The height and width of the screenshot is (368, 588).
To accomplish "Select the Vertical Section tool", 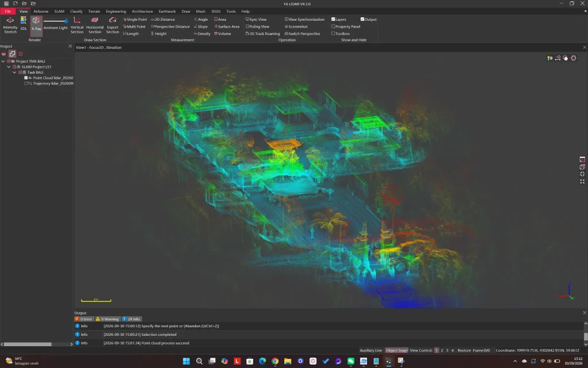I will 77,25.
